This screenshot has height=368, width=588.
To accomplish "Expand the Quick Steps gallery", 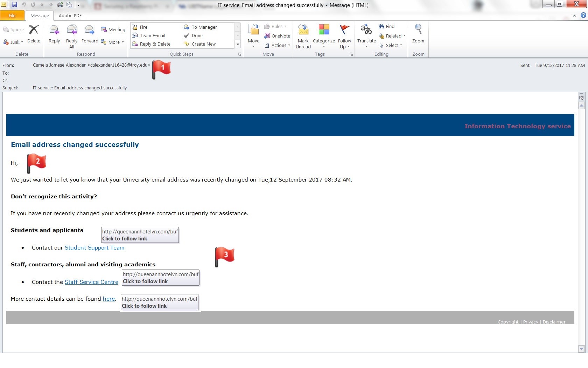I will (x=238, y=44).
